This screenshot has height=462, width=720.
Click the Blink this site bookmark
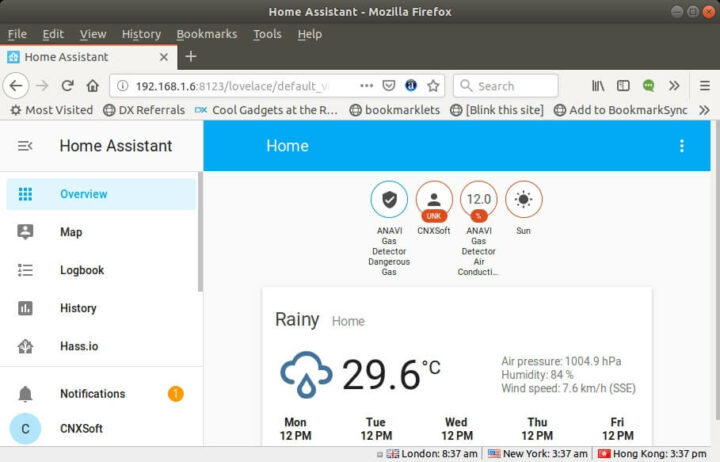pos(497,110)
